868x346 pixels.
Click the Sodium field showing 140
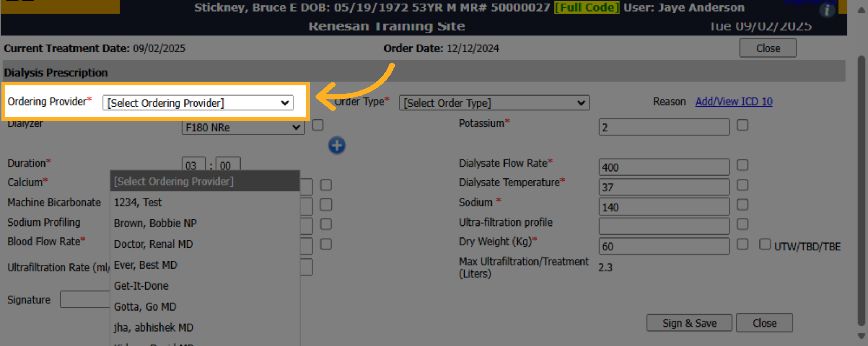[664, 207]
